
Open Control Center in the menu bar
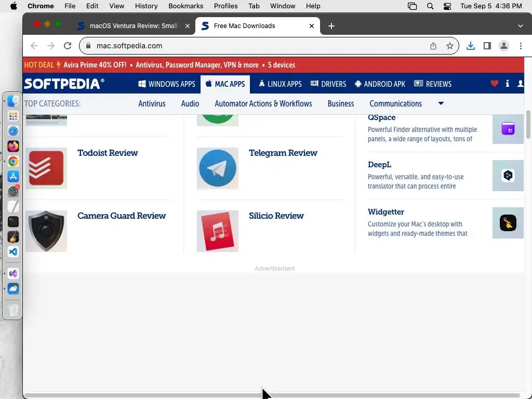[x=447, y=6]
